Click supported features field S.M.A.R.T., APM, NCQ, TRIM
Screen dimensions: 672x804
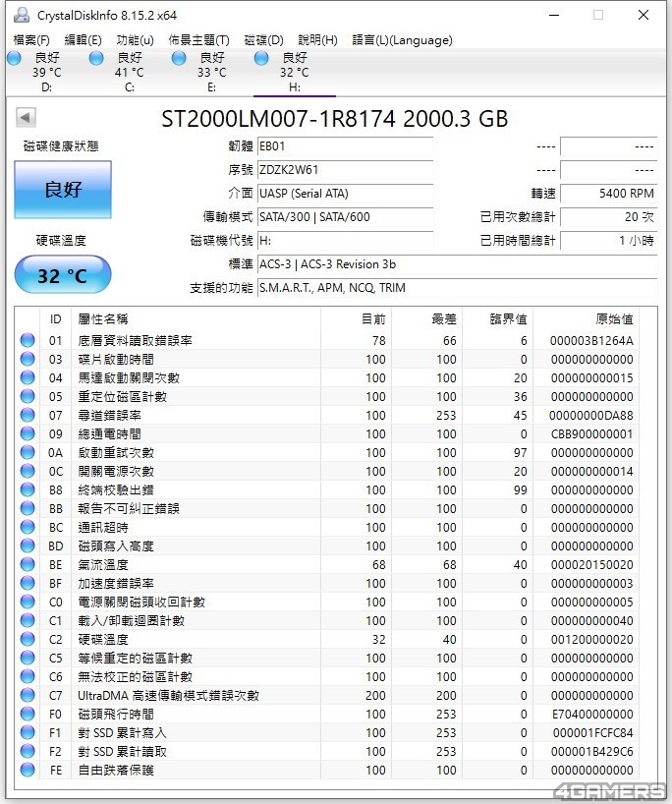point(457,288)
